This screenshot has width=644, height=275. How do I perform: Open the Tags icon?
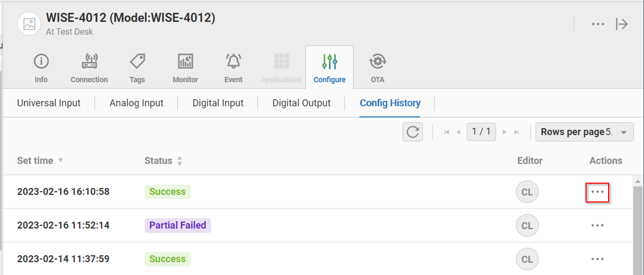(x=137, y=62)
